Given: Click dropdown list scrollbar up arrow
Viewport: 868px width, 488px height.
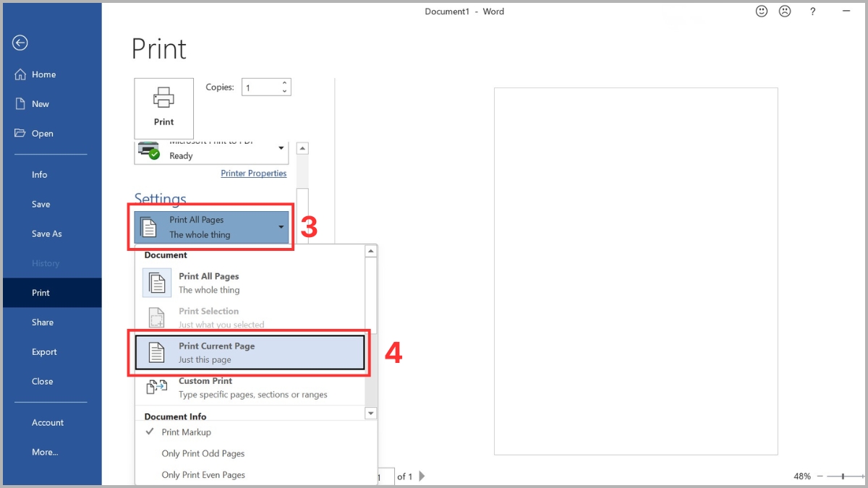Looking at the screenshot, I should [371, 251].
